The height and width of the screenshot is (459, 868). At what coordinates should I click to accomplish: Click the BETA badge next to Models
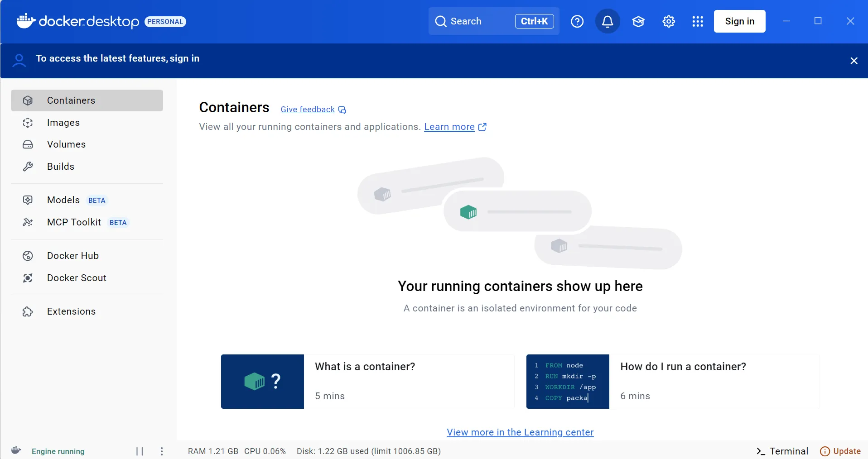(96, 201)
